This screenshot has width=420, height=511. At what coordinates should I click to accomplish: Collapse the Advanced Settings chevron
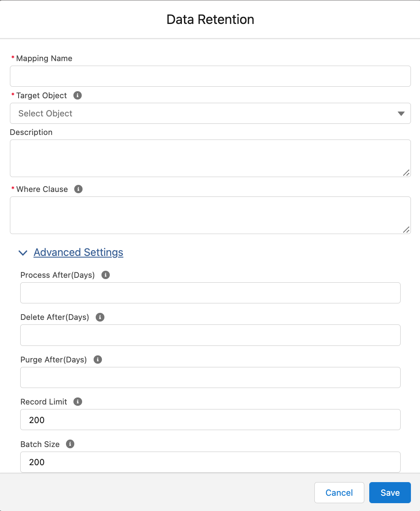[x=23, y=253]
